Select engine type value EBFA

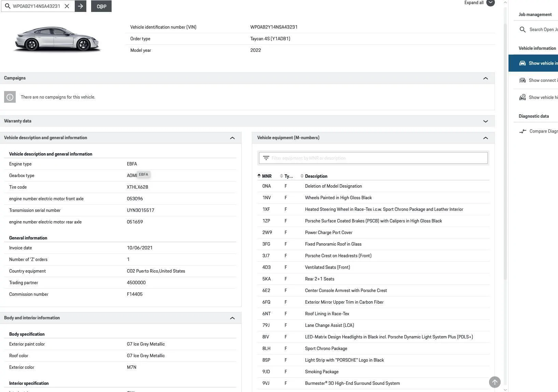tap(132, 164)
